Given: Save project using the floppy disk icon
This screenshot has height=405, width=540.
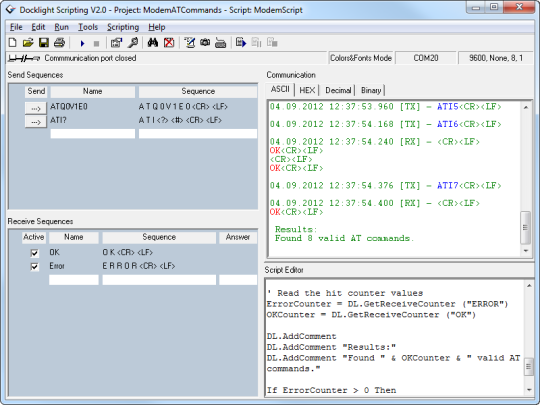Looking at the screenshot, I should tap(44, 43).
